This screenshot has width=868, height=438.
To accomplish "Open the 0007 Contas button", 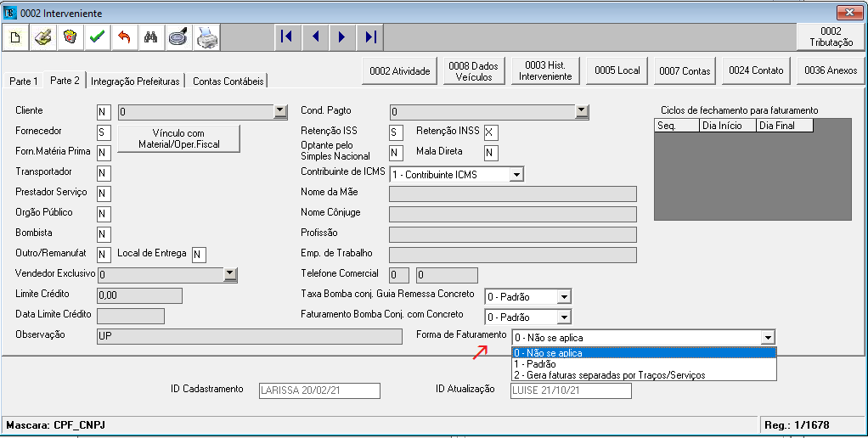I will [685, 70].
